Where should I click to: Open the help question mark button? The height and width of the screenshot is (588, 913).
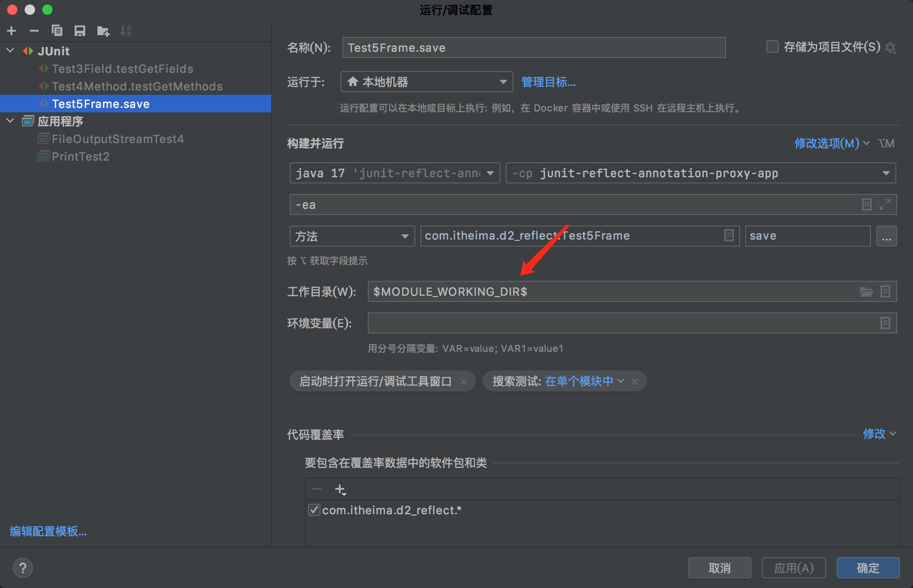[x=23, y=568]
